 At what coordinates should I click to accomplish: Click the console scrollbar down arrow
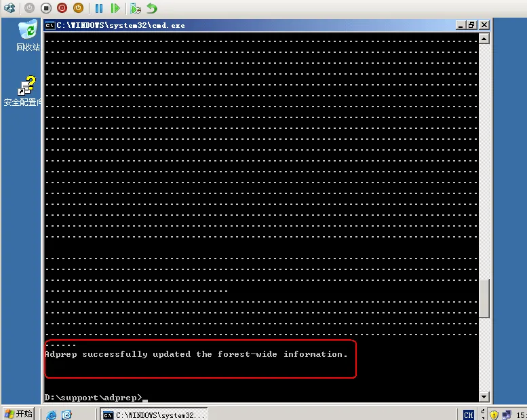484,396
